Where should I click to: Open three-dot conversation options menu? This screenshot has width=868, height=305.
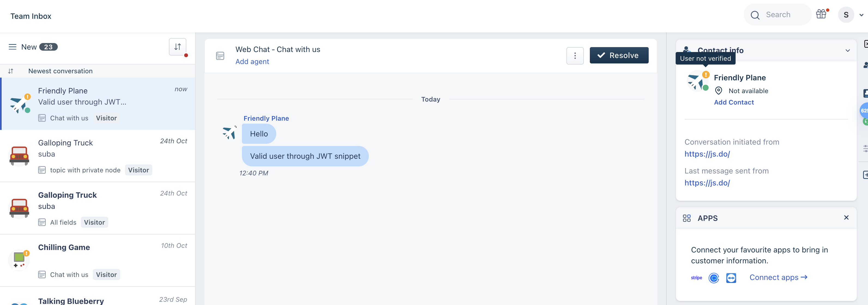coord(575,56)
